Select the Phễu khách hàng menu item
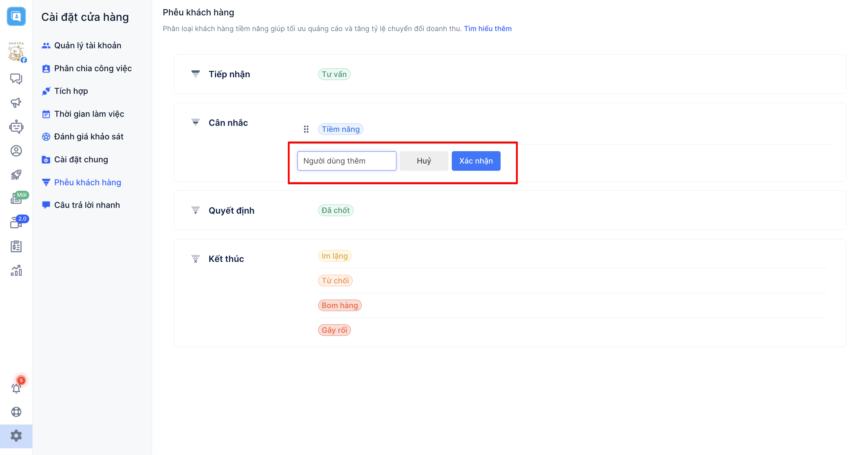868x455 pixels. [x=87, y=183]
